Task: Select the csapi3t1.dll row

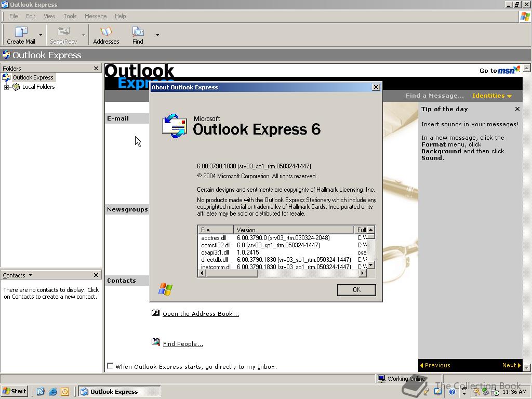Action: coord(282,252)
